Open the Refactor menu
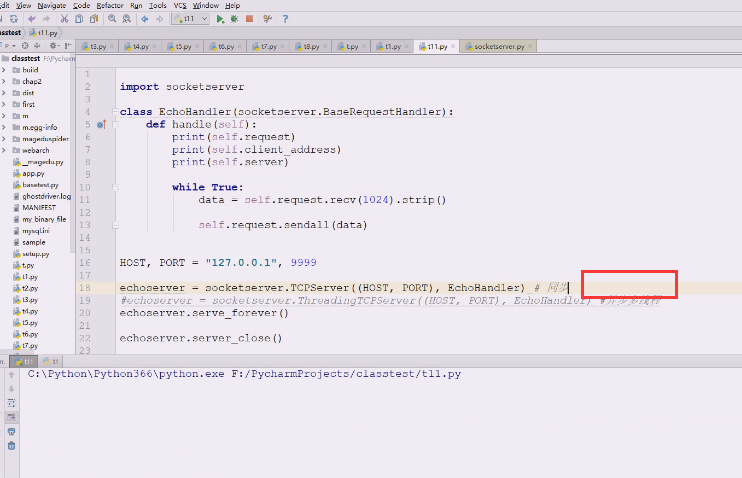This screenshot has width=742, height=478. [110, 6]
